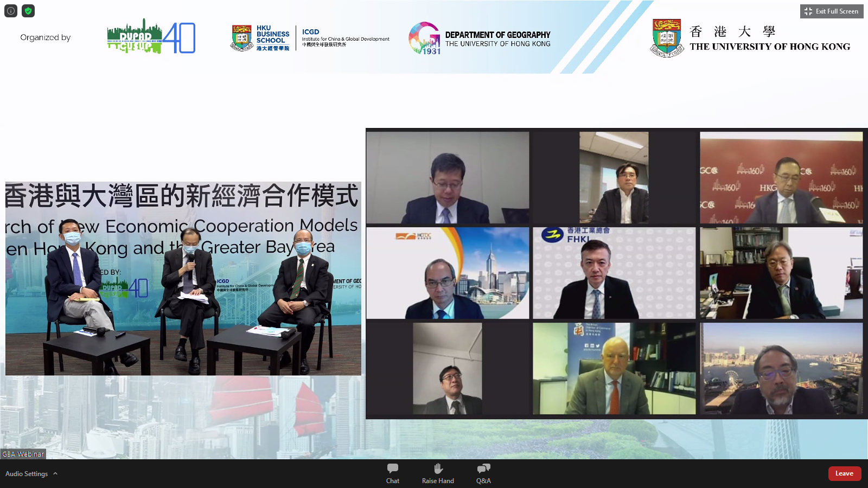868x488 pixels.
Task: Expand the Audio Settings caret menu
Action: [55, 474]
